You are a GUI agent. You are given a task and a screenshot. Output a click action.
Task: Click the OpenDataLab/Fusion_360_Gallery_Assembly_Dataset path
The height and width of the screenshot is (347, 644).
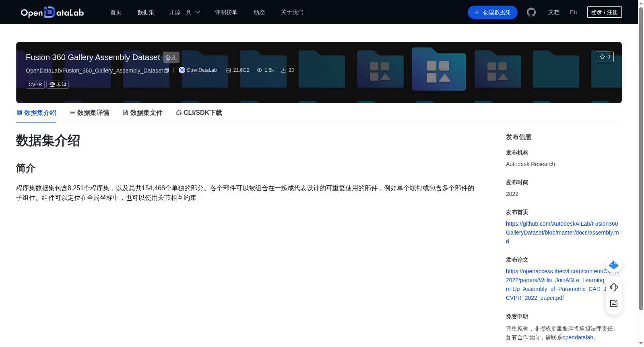tap(94, 71)
